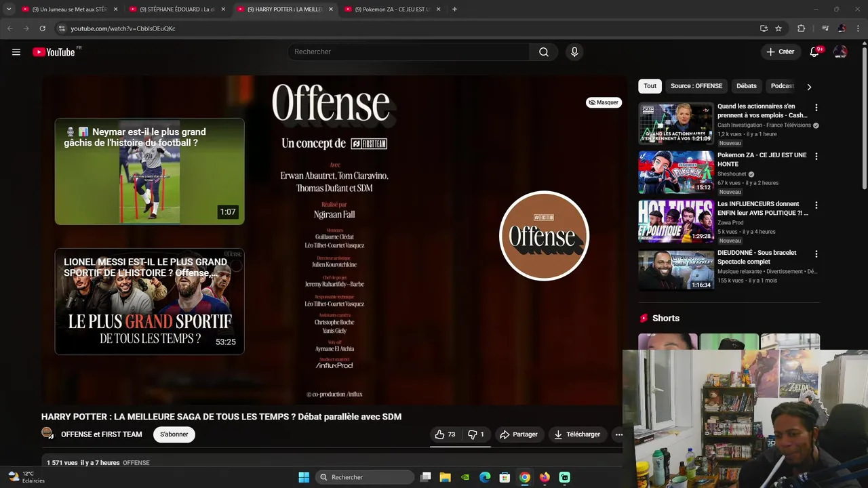Open the OFFENSE et FIRST TEAM channel

click(102, 434)
